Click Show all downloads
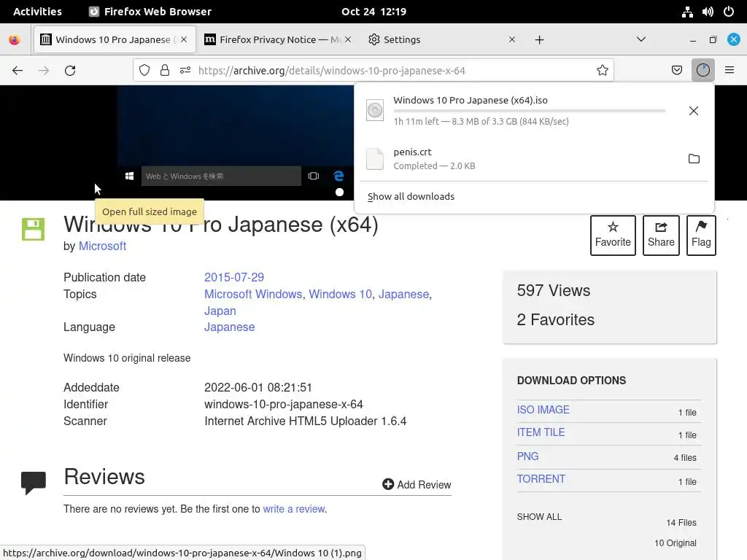Viewport: 747px width, 560px height. [x=411, y=196]
